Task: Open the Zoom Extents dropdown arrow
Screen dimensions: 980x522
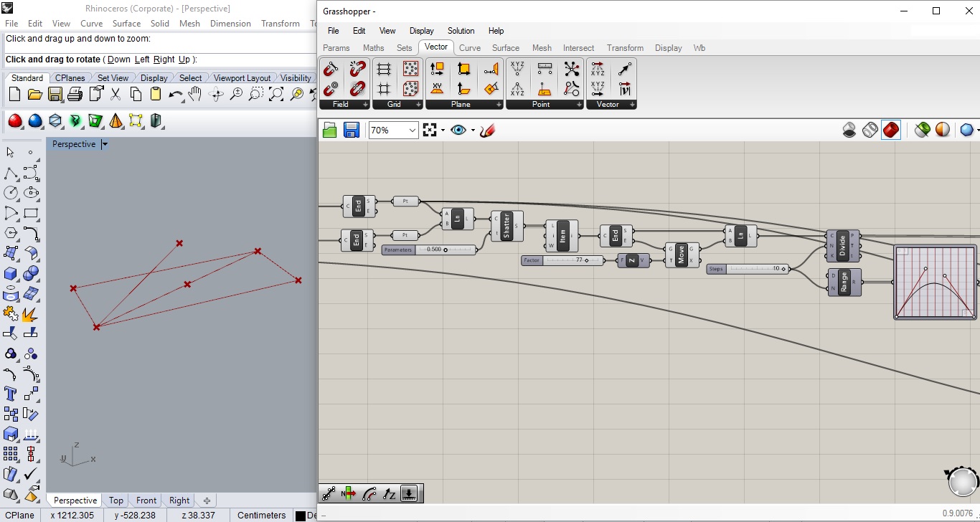Action: [443, 130]
